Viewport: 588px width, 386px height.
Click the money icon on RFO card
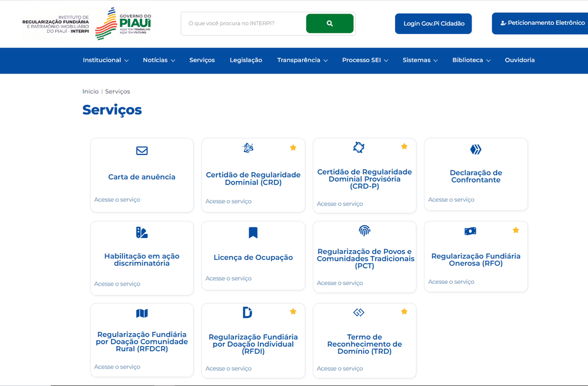(470, 231)
